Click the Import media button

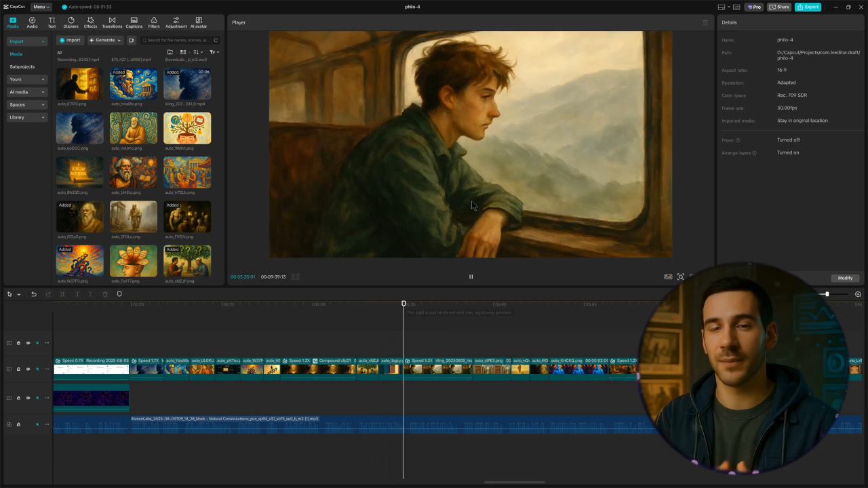tap(70, 40)
